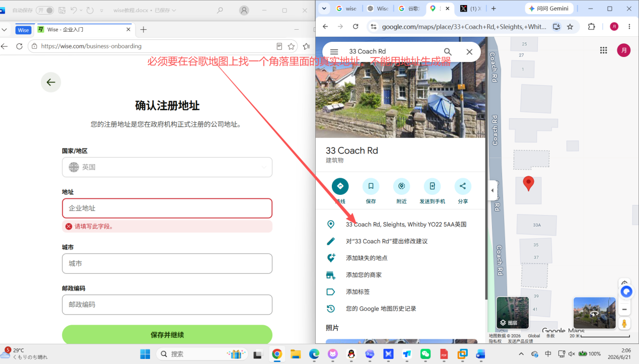Screen dimensions: 639x364
Task: Zoom out the map with minus
Action: 624,309
